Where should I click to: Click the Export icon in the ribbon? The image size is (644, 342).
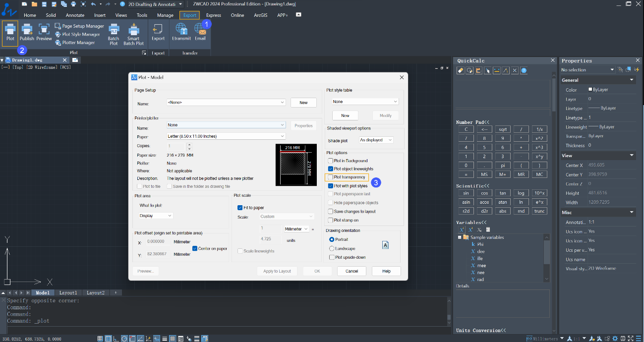[x=158, y=33]
